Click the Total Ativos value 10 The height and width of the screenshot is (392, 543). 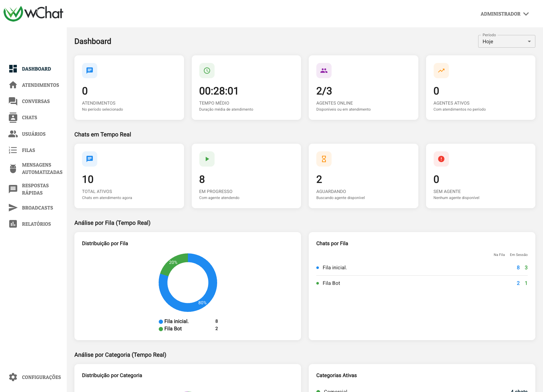88,179
